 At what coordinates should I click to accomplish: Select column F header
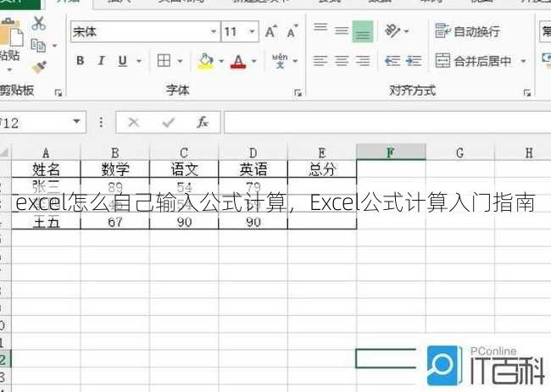(391, 152)
